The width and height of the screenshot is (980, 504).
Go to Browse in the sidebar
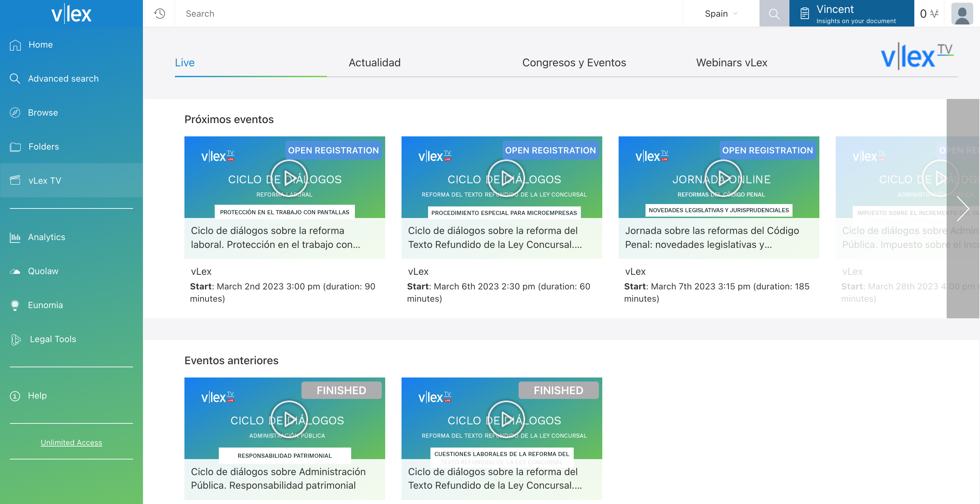coord(71,113)
